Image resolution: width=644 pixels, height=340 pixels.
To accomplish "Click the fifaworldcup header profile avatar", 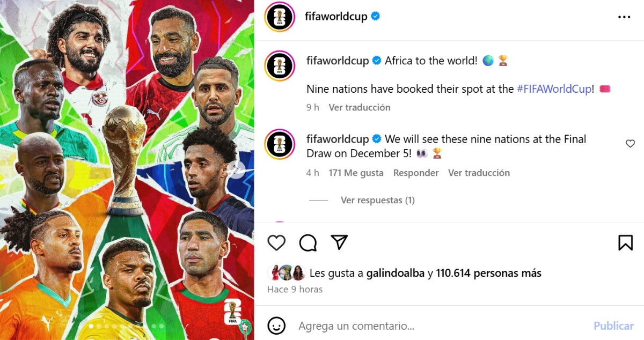I will point(280,17).
